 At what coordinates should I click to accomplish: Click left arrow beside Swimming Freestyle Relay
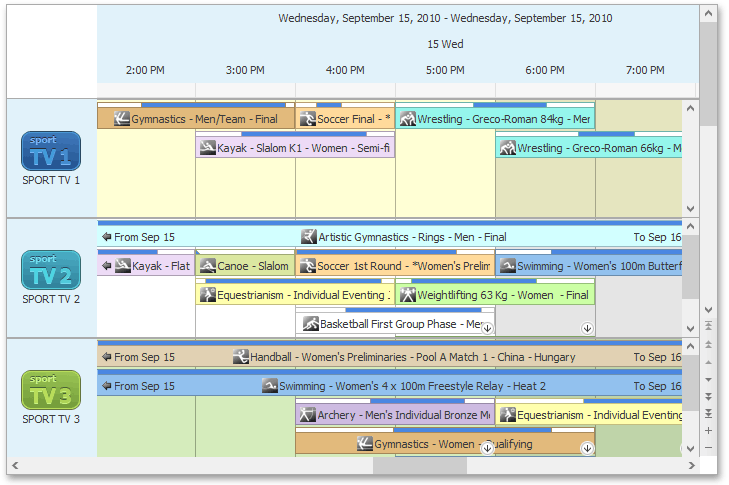(107, 386)
